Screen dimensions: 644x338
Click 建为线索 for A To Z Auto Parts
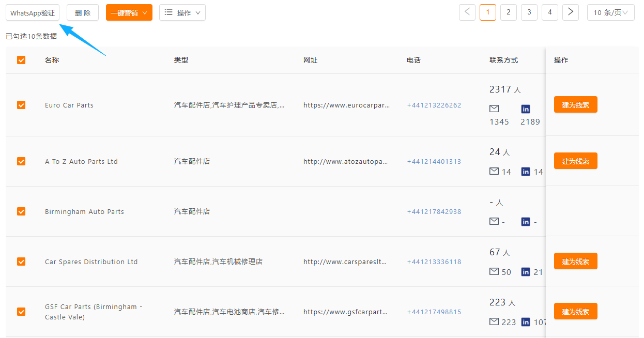[x=576, y=161]
